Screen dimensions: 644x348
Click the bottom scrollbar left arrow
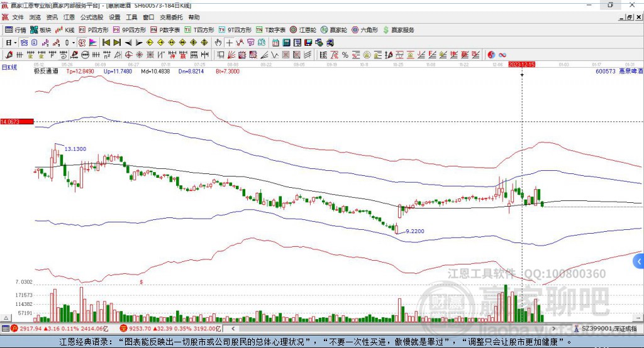click(x=233, y=329)
